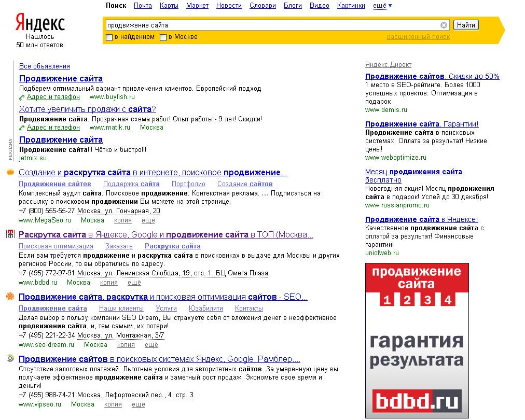This screenshot has width=525, height=420.
Task: Open the SEO Dream result title link
Action: pos(163,297)
